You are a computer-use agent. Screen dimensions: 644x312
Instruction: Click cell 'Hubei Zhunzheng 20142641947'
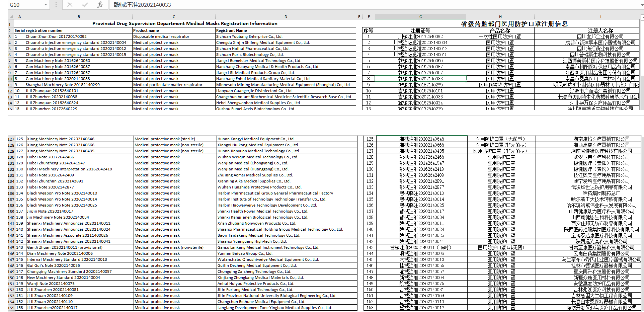pyautogui.click(x=80, y=163)
